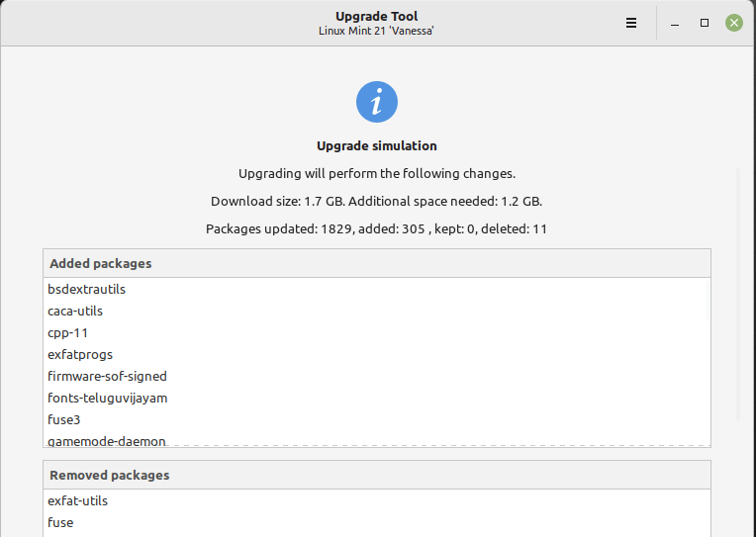Select the exfatprogs package entry
This screenshot has height=537, width=756.
80,355
